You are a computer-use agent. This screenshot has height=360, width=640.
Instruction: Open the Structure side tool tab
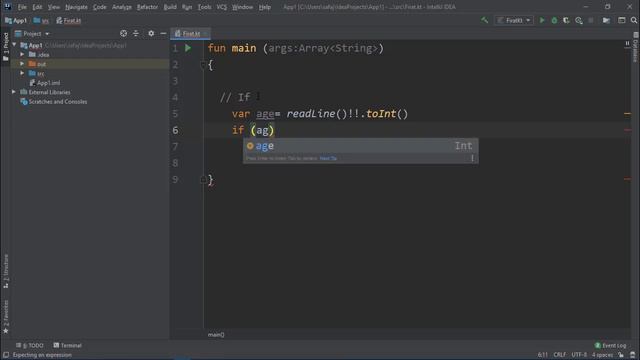coord(6,271)
